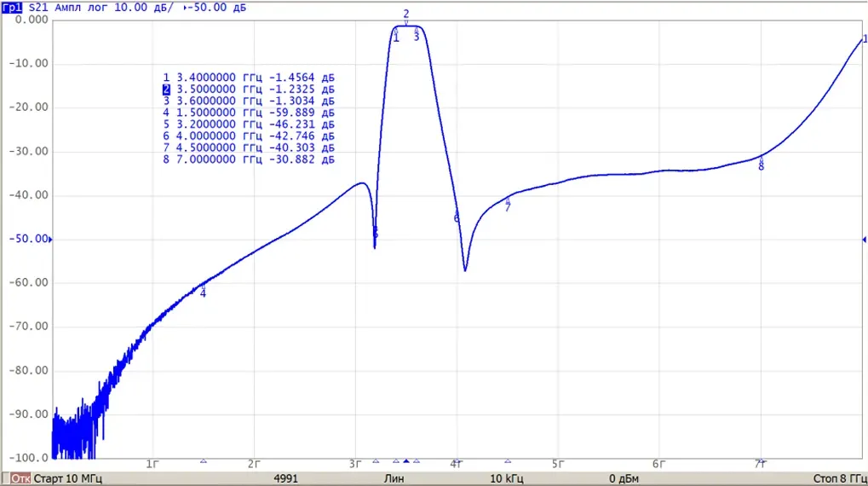Click the S21 measurement label
868x486 pixels.
pyautogui.click(x=38, y=8)
